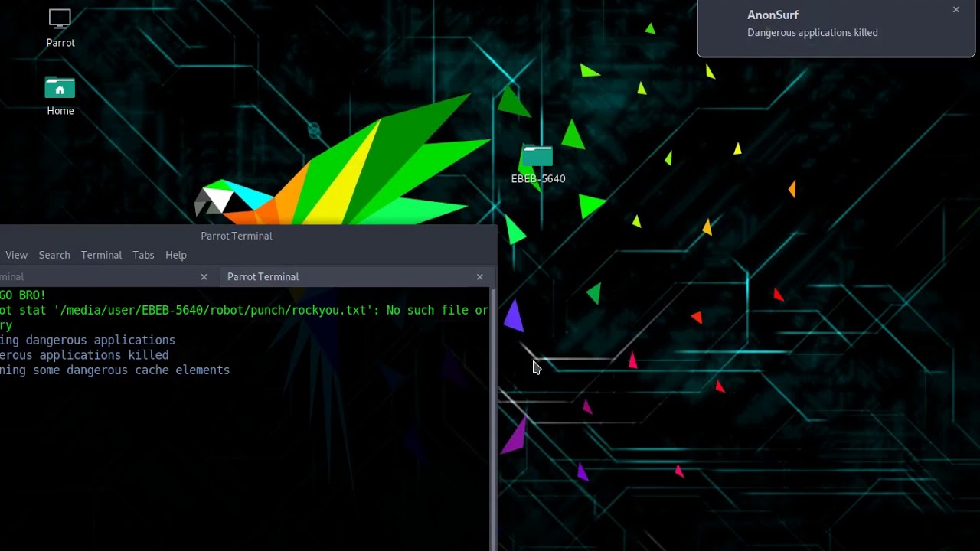Open the Tabs menu in terminal

143,255
